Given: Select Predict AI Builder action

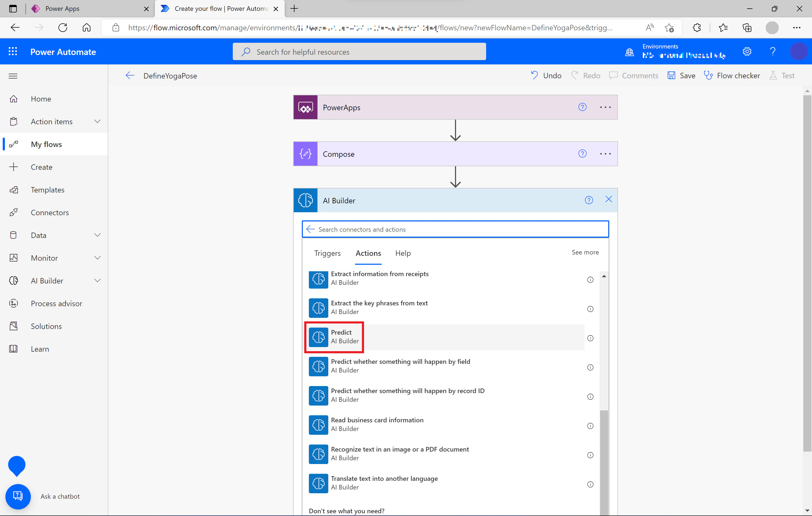Looking at the screenshot, I should click(447, 337).
